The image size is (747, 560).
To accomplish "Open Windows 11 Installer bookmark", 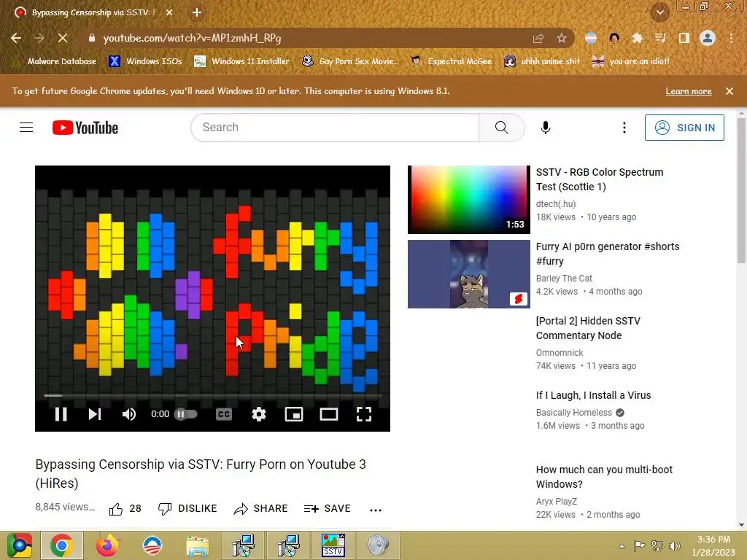I will point(242,61).
